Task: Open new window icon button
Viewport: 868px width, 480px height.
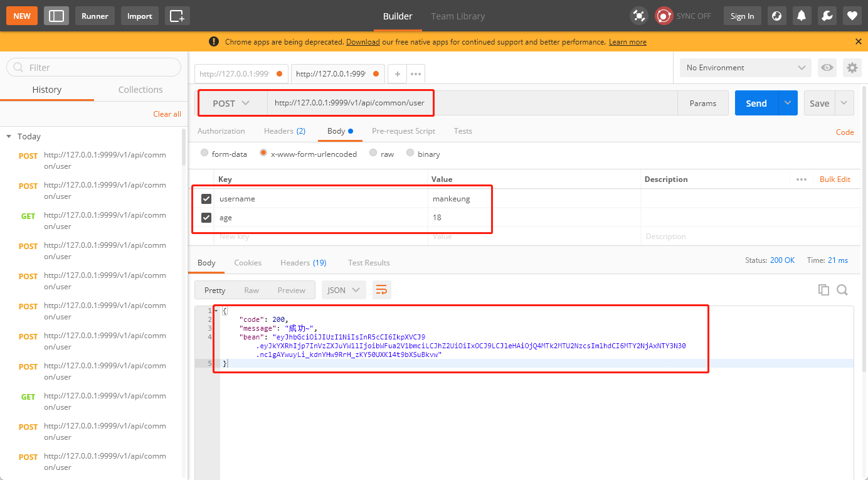Action: tap(177, 16)
